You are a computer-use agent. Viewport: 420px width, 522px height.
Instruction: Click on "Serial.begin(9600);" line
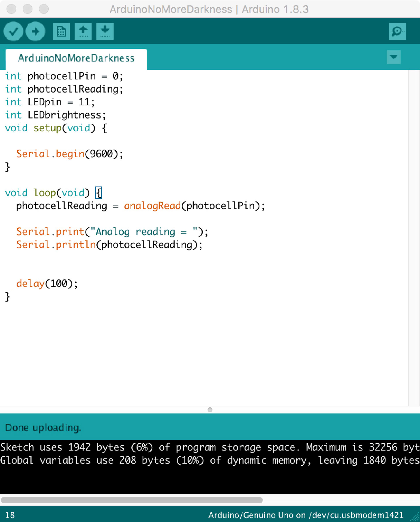70,154
